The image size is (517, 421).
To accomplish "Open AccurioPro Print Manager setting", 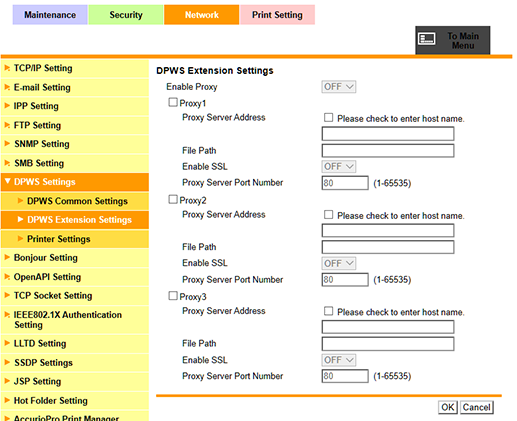I will (x=75, y=416).
